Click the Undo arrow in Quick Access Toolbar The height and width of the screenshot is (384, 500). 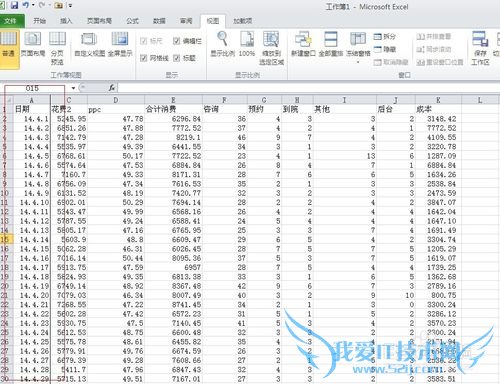[x=26, y=5]
